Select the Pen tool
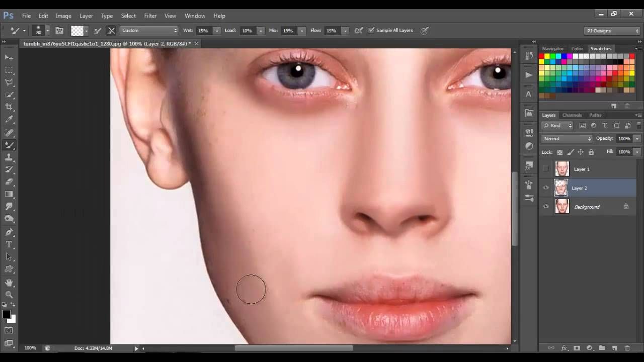 pos(9,232)
